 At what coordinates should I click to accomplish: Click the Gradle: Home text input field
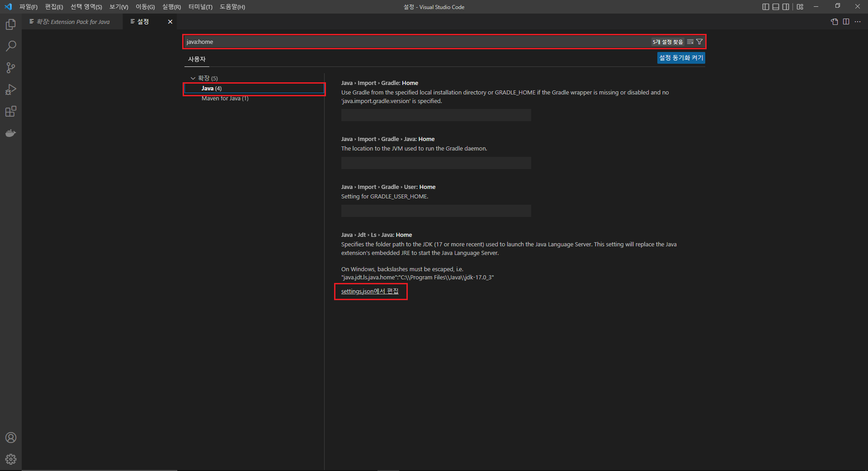(x=436, y=115)
